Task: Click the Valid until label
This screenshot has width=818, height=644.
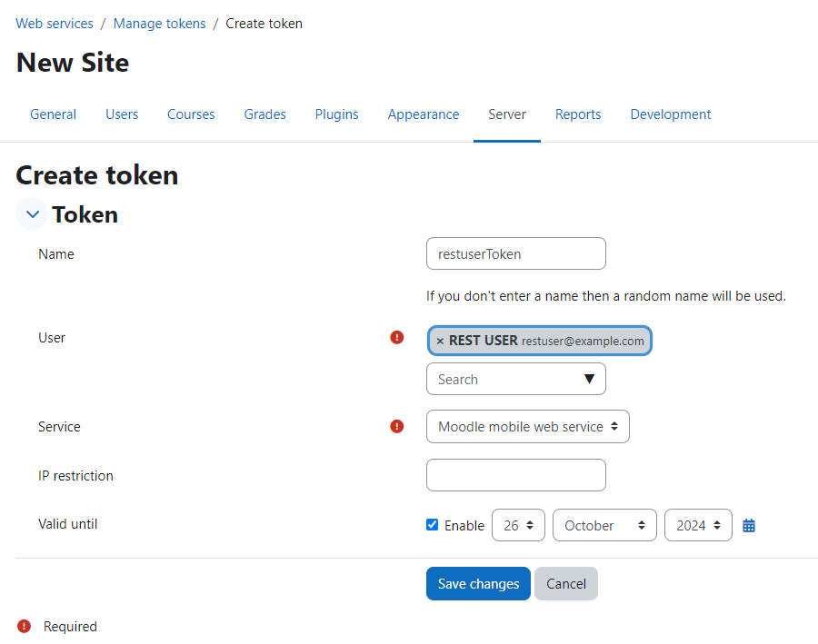Action: coord(68,523)
